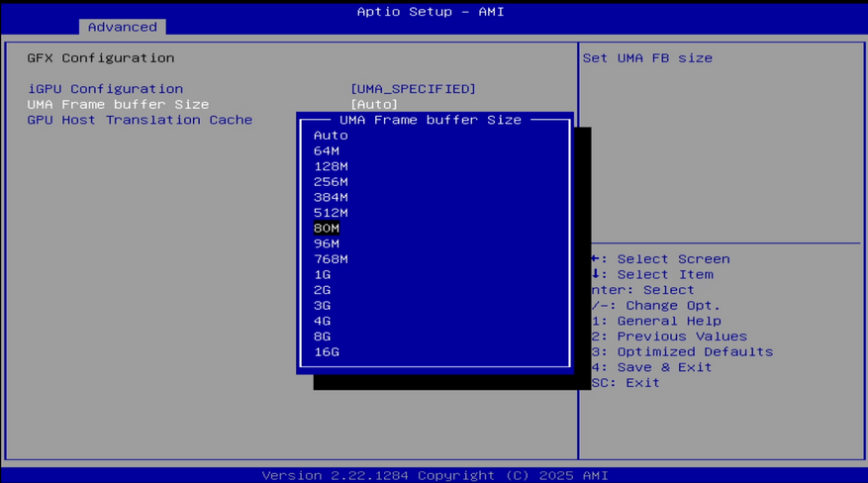Set frame buffer to 2G
The image size is (868, 483).
tap(322, 290)
